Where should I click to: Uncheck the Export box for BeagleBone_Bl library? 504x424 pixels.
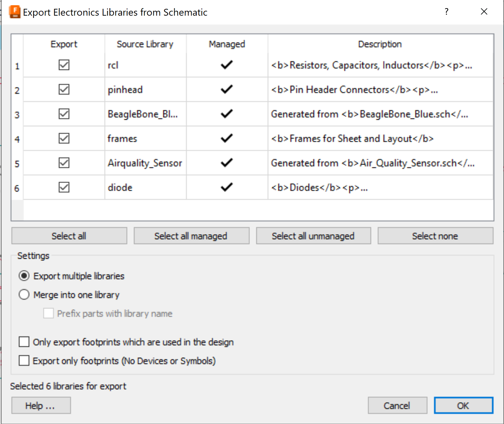64,114
